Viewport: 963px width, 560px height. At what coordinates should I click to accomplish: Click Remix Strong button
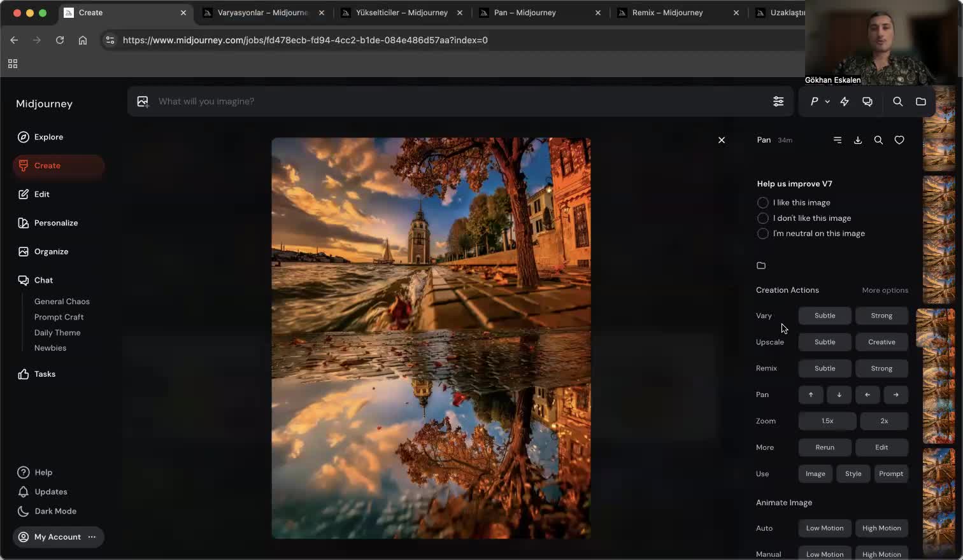click(881, 368)
